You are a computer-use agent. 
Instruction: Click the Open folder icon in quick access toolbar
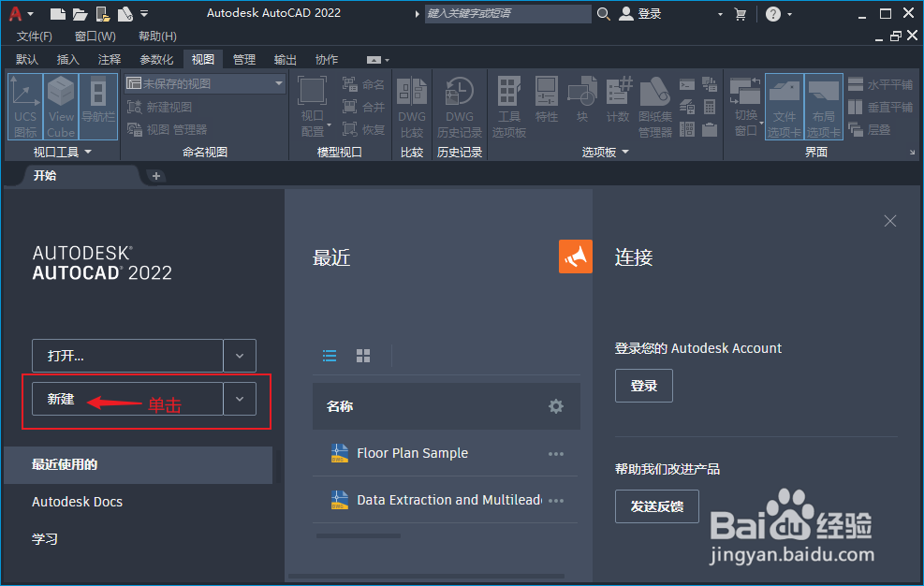coord(81,13)
